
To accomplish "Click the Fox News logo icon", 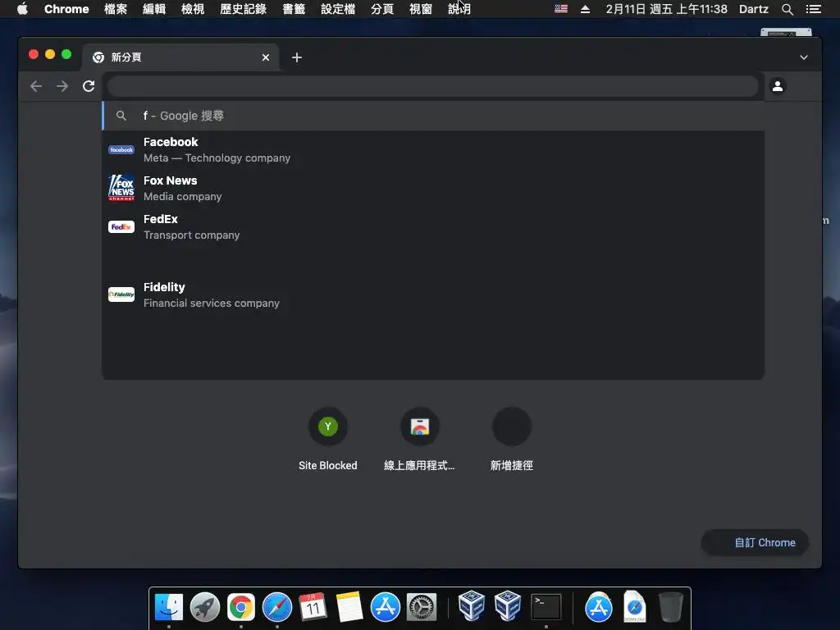I will click(121, 188).
